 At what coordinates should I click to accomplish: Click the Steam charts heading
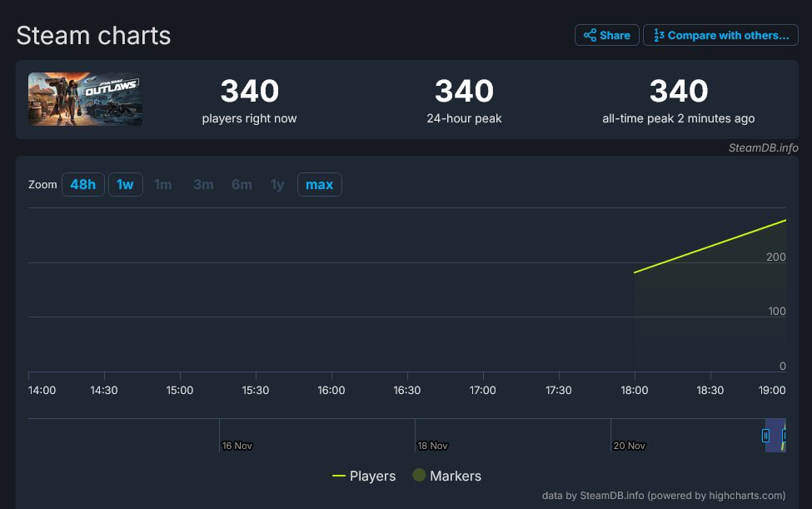point(93,36)
